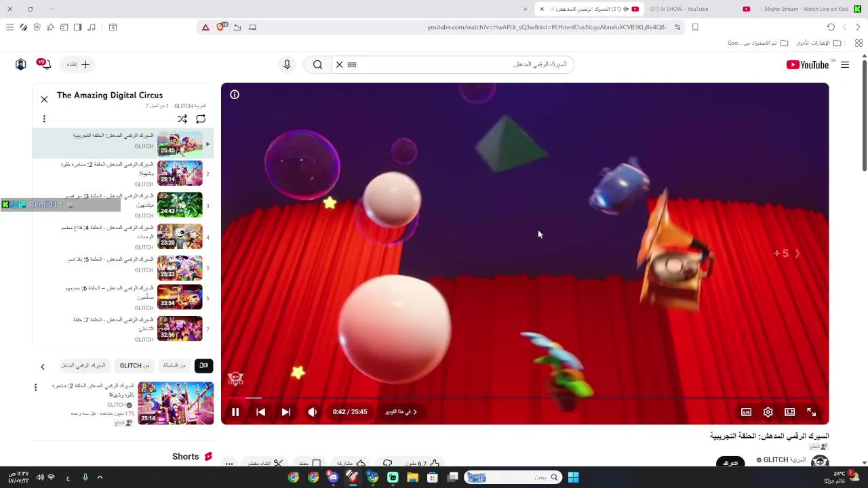Seek on the video progress bar
Screen dimensions: 868x488
coord(525,399)
